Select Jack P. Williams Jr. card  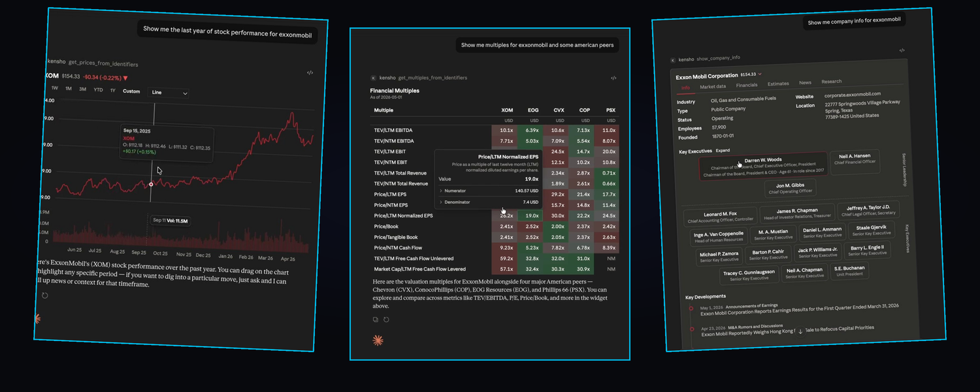[x=818, y=252]
